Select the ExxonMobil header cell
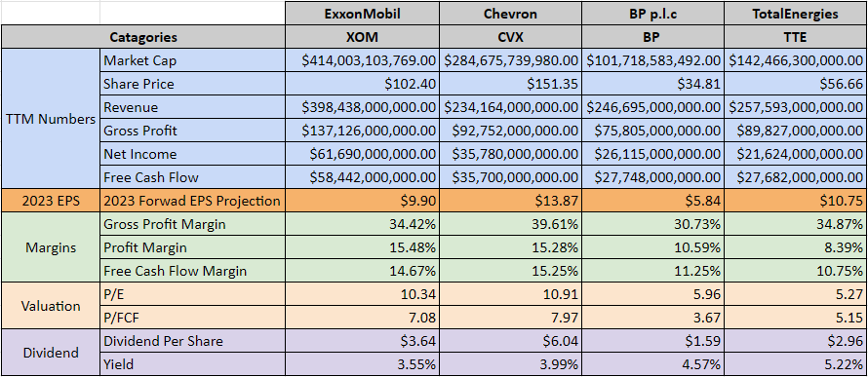This screenshot has width=868, height=377. coord(363,14)
